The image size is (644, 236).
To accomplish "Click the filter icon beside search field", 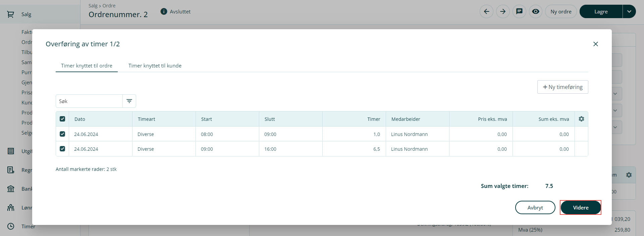I will (129, 101).
